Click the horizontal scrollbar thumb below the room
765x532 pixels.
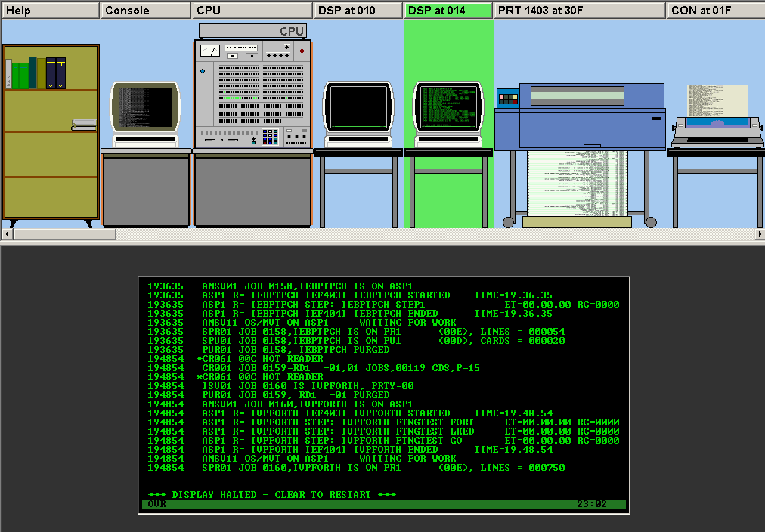64,234
